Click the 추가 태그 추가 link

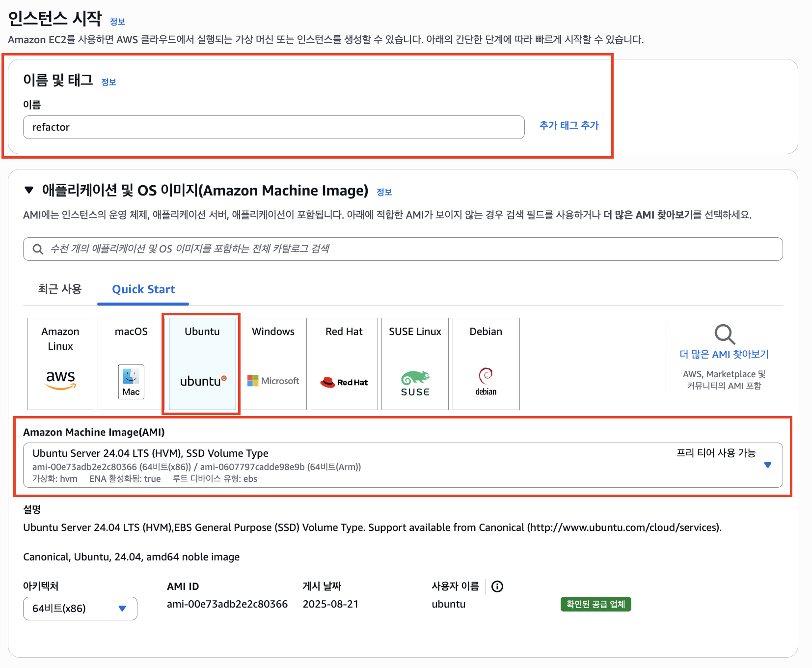[569, 125]
